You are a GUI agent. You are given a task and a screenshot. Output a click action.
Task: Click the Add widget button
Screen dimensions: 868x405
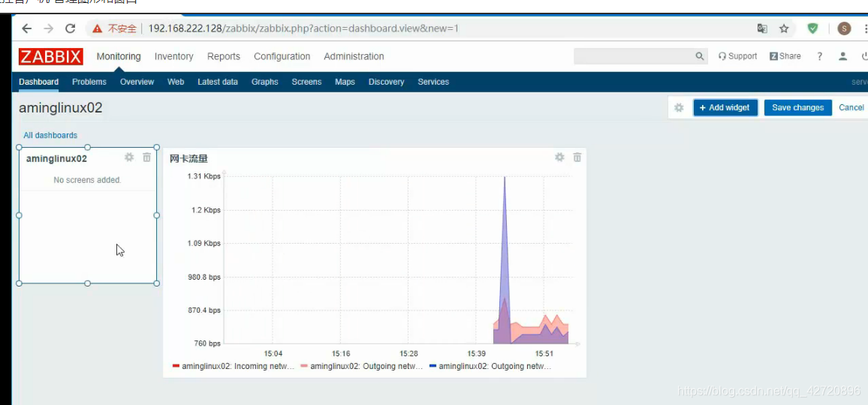tap(725, 108)
